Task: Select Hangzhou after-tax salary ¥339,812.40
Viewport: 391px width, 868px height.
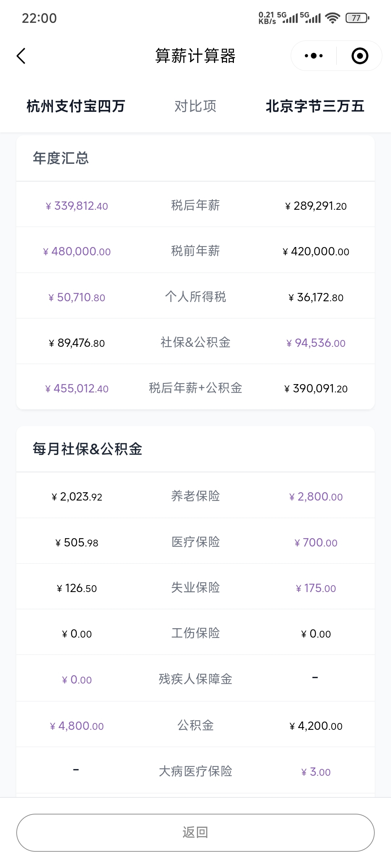Action: (77, 206)
